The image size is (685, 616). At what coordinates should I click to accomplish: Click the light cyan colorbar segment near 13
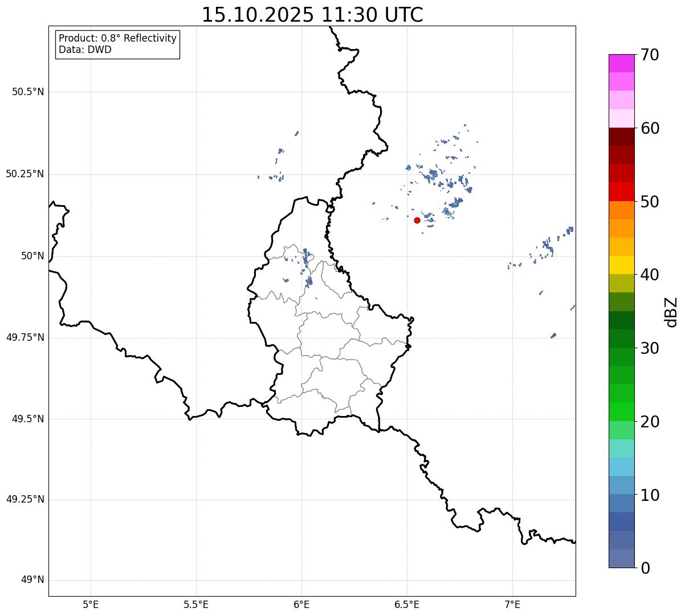621,467
